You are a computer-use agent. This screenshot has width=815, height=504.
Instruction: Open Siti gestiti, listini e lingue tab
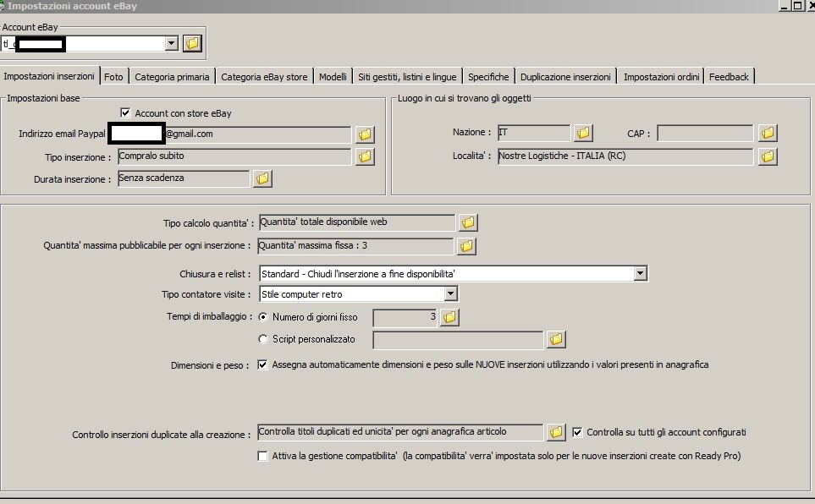[x=407, y=77]
